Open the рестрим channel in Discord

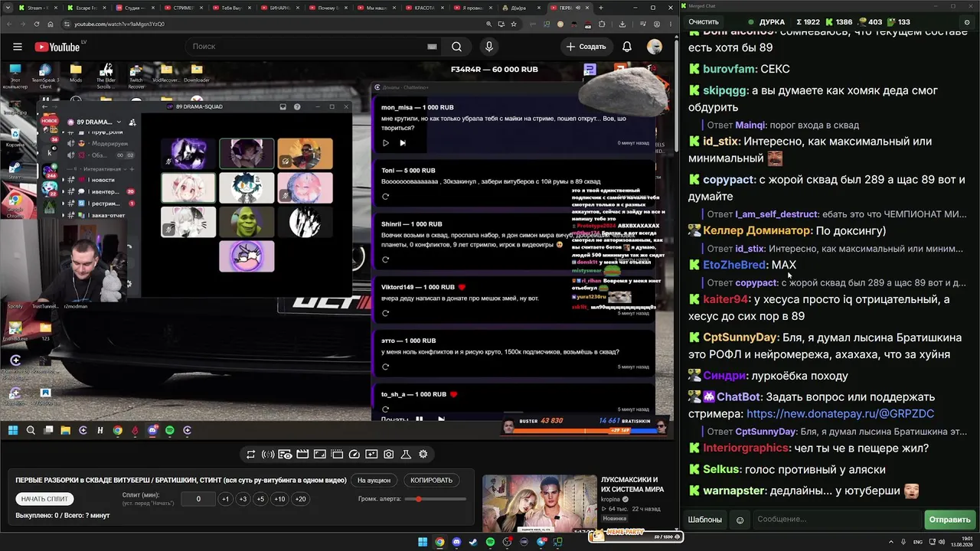click(102, 204)
